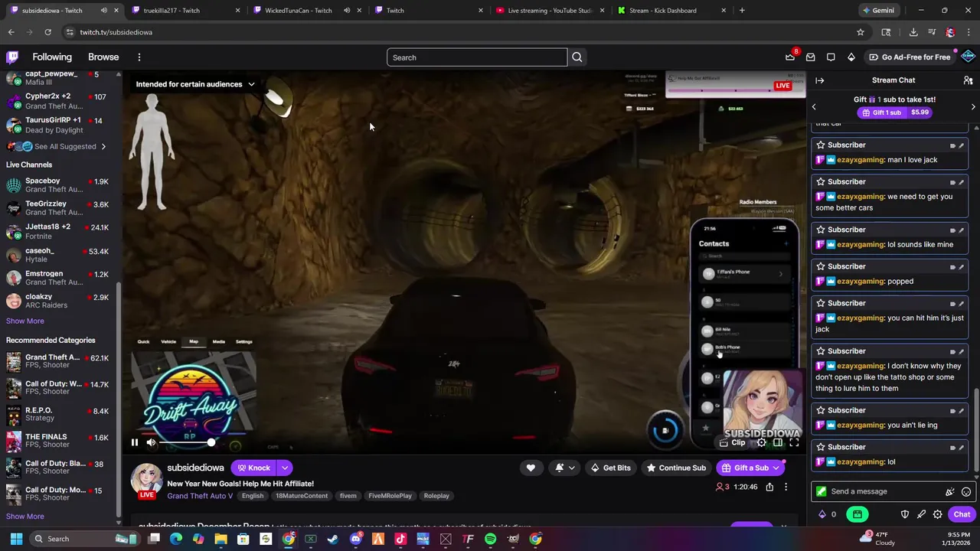Open stream more options vertical dots
The image size is (980, 551).
[x=786, y=487]
